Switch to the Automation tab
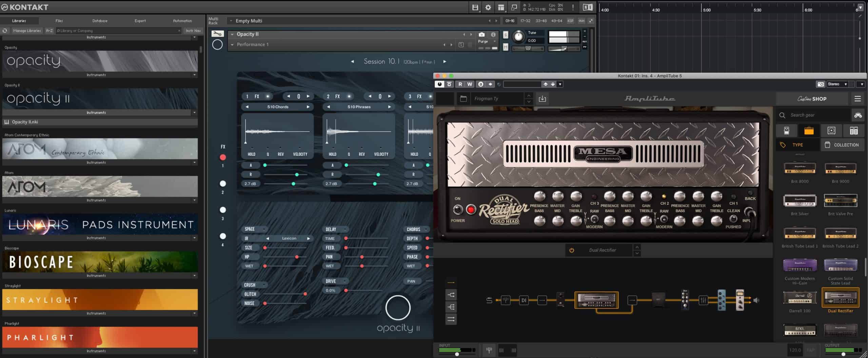 [x=182, y=21]
